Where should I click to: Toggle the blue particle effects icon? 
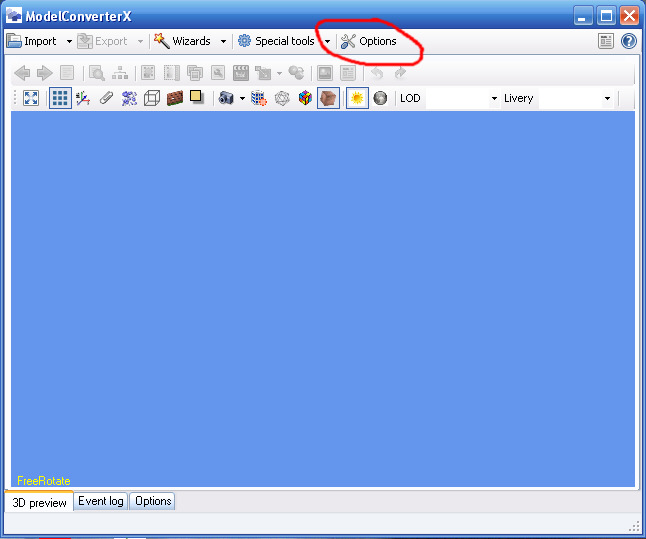click(x=129, y=98)
